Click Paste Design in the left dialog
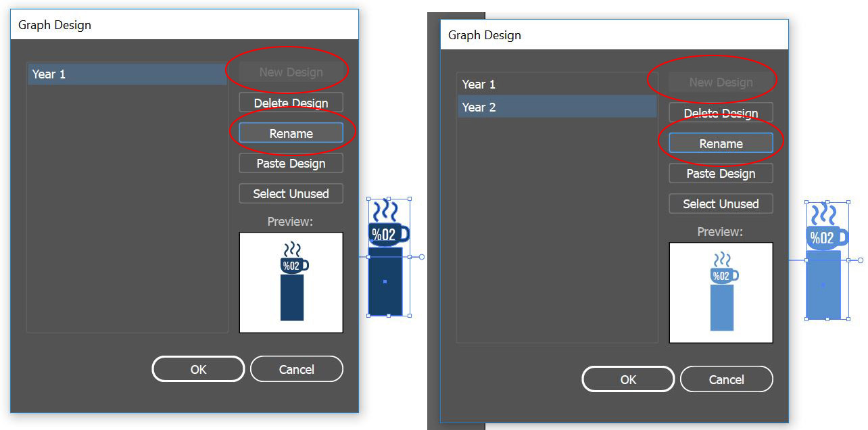Image resolution: width=868 pixels, height=430 pixels. [291, 164]
